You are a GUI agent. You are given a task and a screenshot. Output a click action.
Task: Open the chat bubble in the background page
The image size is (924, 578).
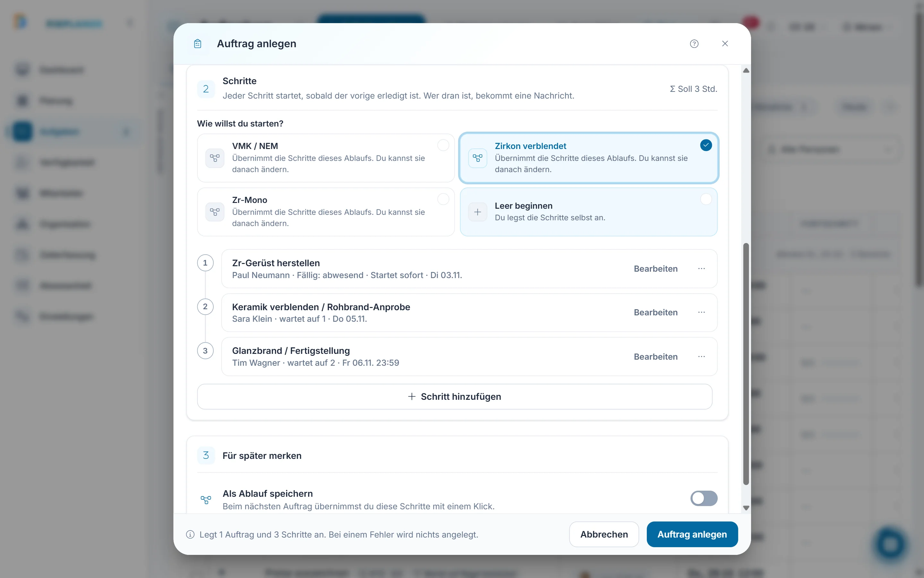point(890,544)
